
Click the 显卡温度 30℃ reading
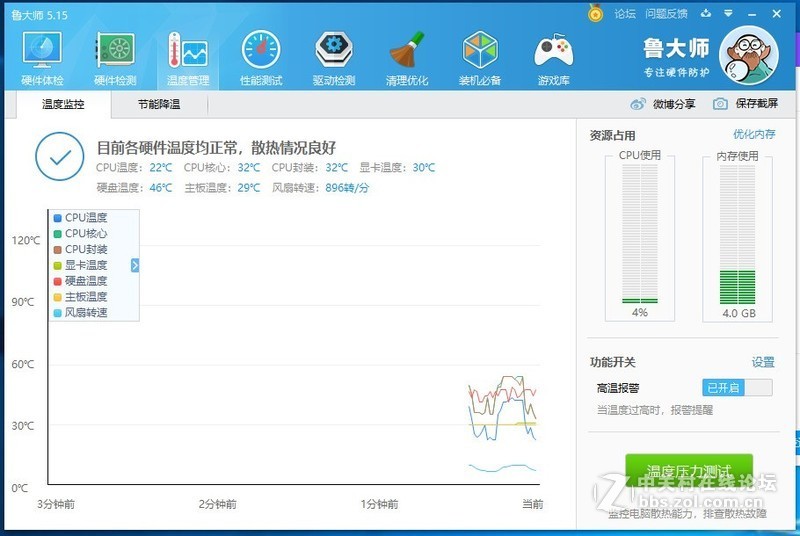(x=397, y=167)
